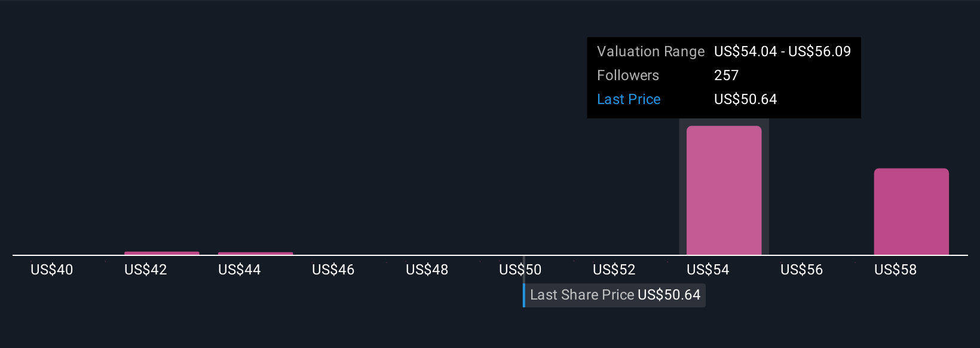Viewport: 980px width, 348px height.
Task: Click the US$50 axis label
Action: pos(520,270)
